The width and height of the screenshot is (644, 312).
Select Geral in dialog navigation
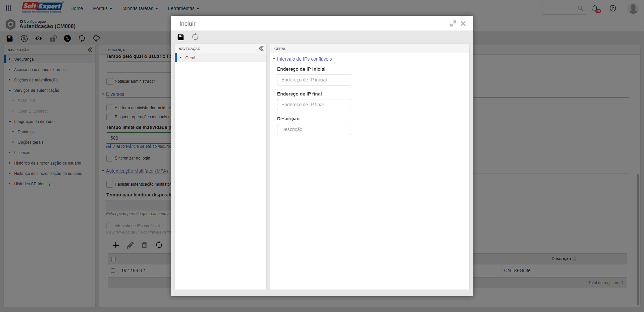[x=220, y=58]
